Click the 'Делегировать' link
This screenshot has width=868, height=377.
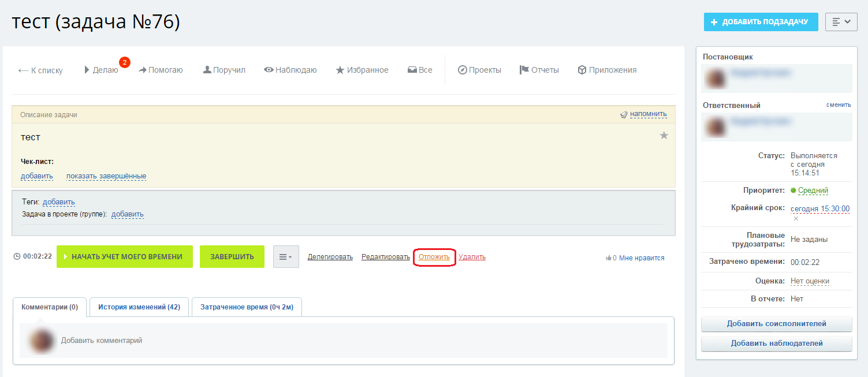(x=330, y=257)
